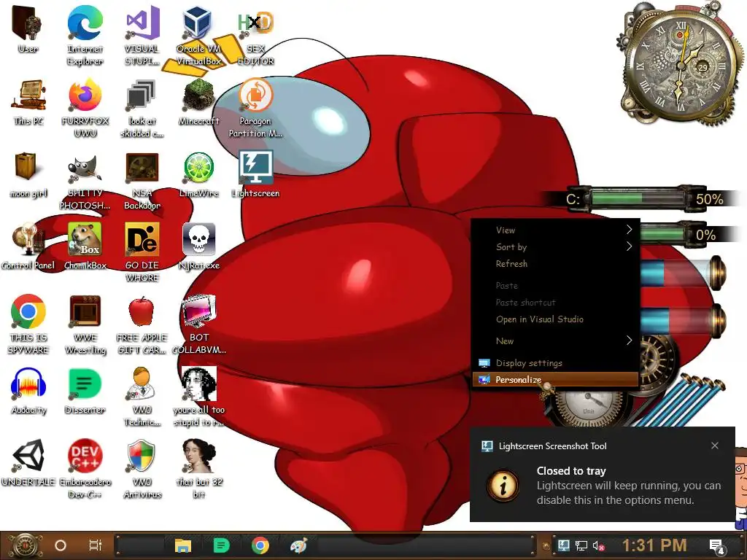
Task: Launch the Minecraft desktop shortcut
Action: tap(198, 102)
